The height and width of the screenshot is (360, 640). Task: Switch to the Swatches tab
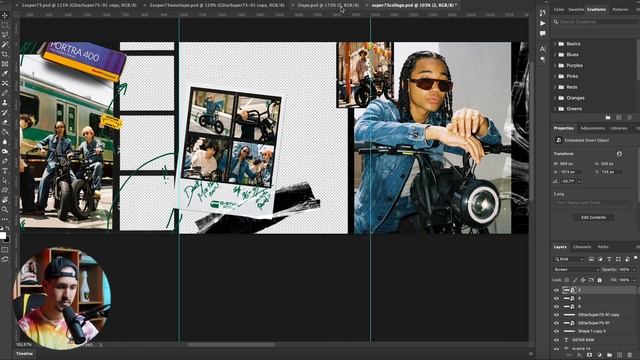click(x=576, y=9)
